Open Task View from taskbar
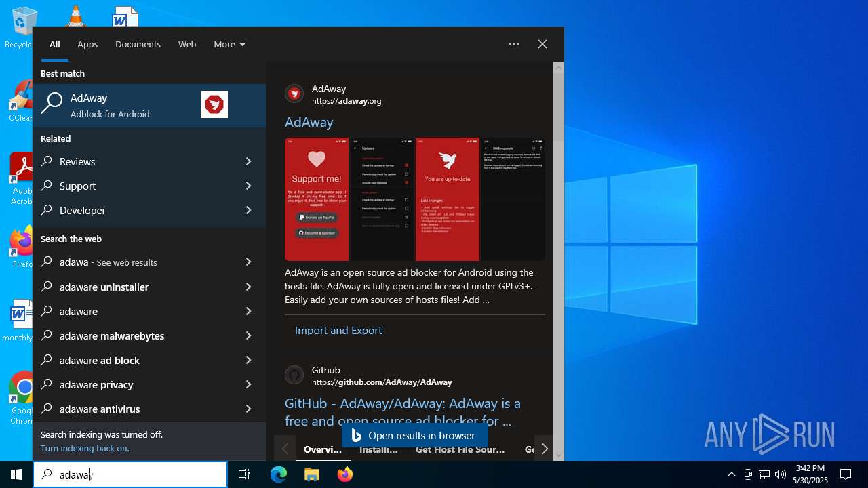The width and height of the screenshot is (868, 488). 244,474
